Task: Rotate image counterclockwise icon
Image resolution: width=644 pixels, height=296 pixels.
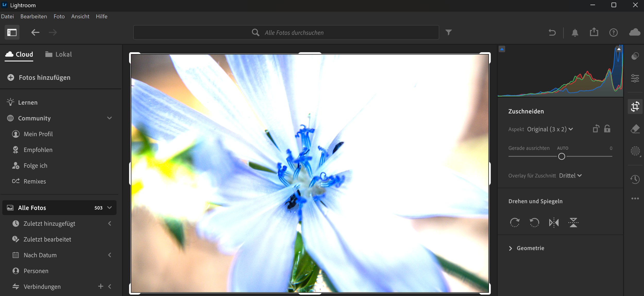Action: pos(534,222)
